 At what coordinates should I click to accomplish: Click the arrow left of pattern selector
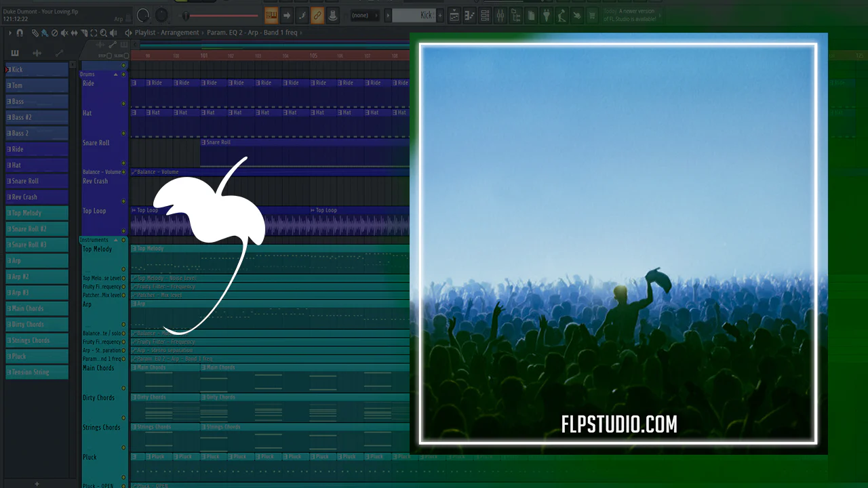click(x=388, y=15)
